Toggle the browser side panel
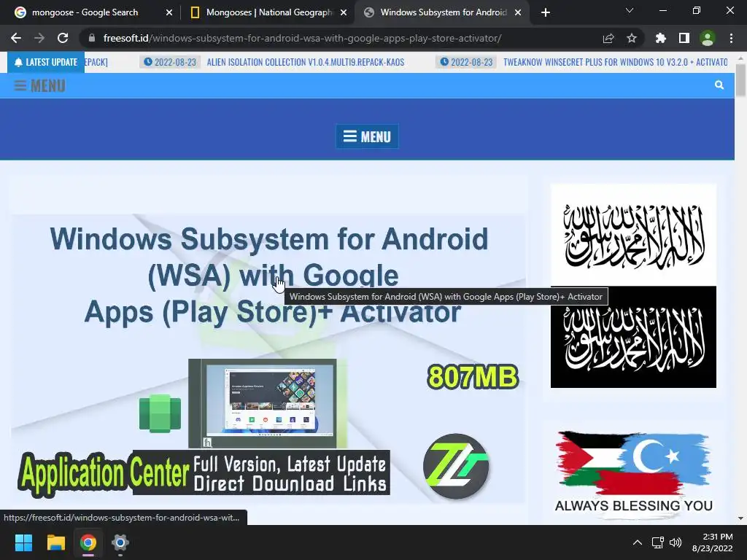 (684, 38)
